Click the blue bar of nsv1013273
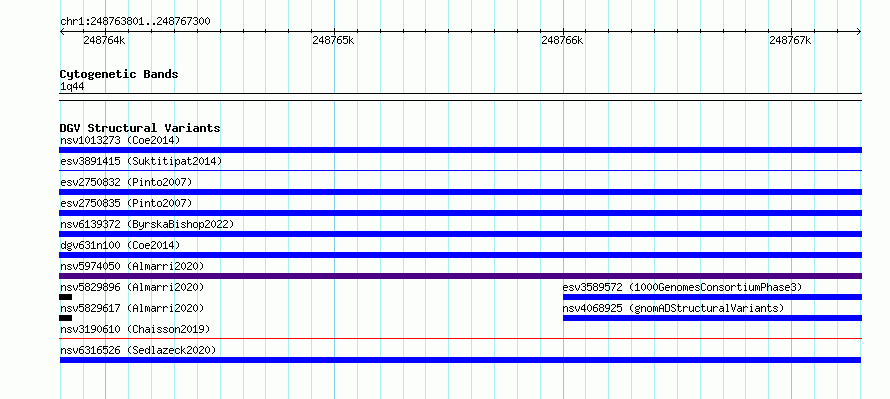This screenshot has width=890, height=399. (460, 150)
